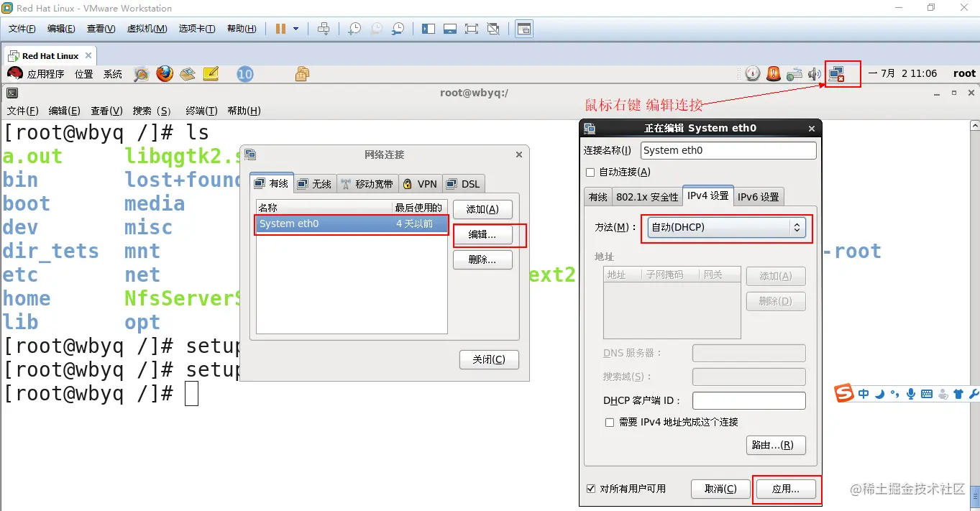The width and height of the screenshot is (980, 511).
Task: Take a snapshot of the VM
Action: 354,29
